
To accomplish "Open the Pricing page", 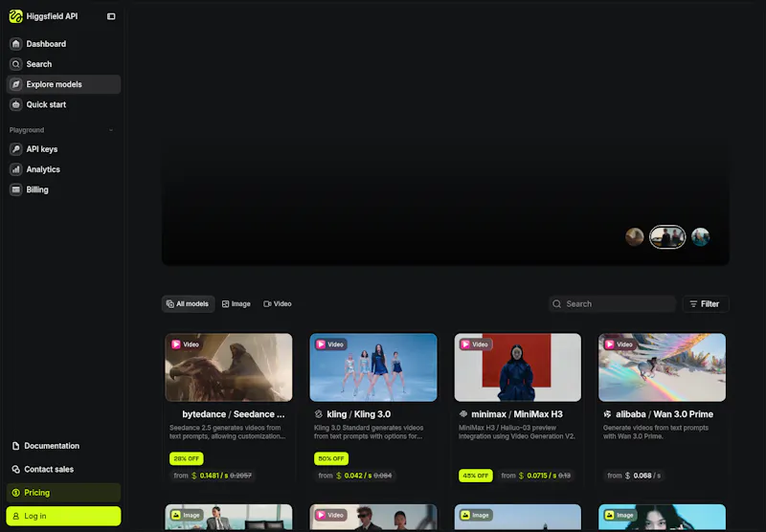I will tap(63, 493).
